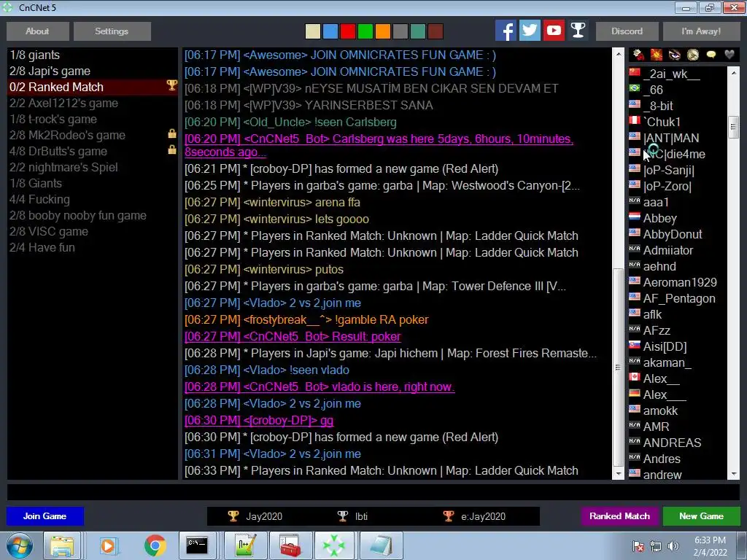The image size is (747, 560).
Task: Pick the dark red chat color swatch
Action: [x=436, y=31]
